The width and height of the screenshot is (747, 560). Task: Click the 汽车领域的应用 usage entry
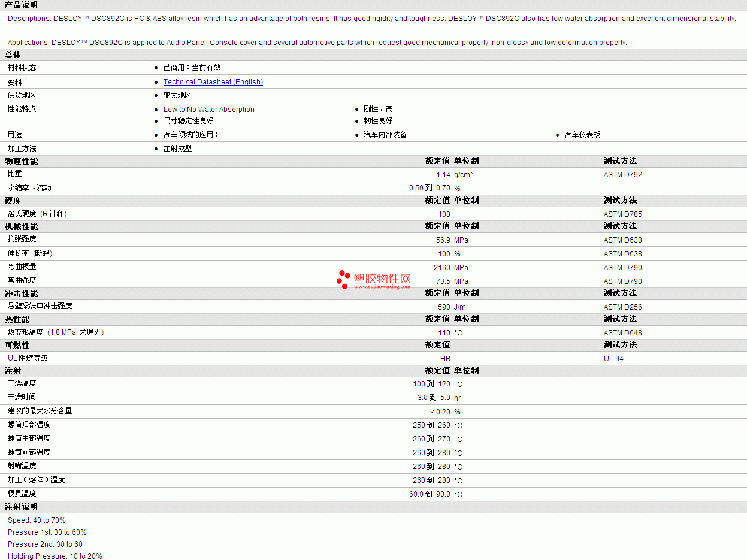(x=191, y=135)
